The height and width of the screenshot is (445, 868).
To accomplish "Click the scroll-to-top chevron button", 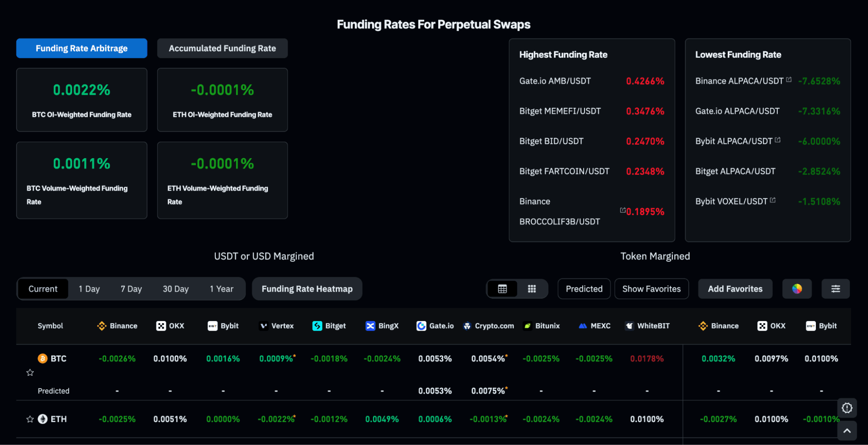I will point(847,431).
